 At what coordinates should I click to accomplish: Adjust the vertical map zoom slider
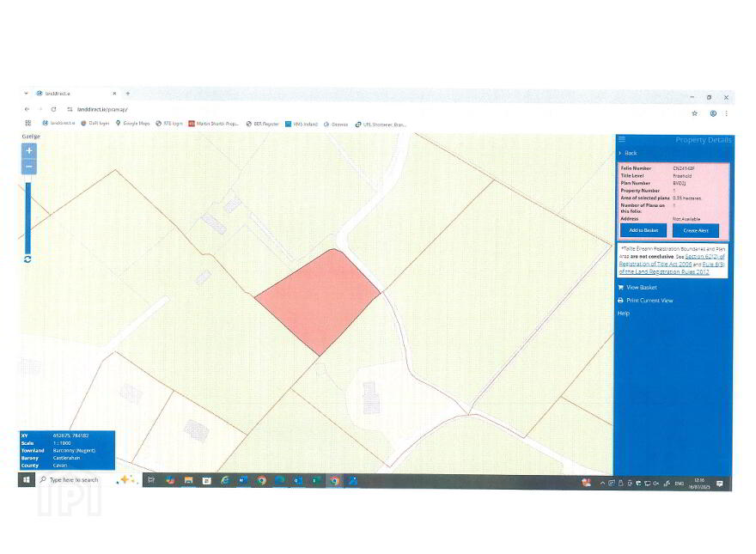pos(28,217)
